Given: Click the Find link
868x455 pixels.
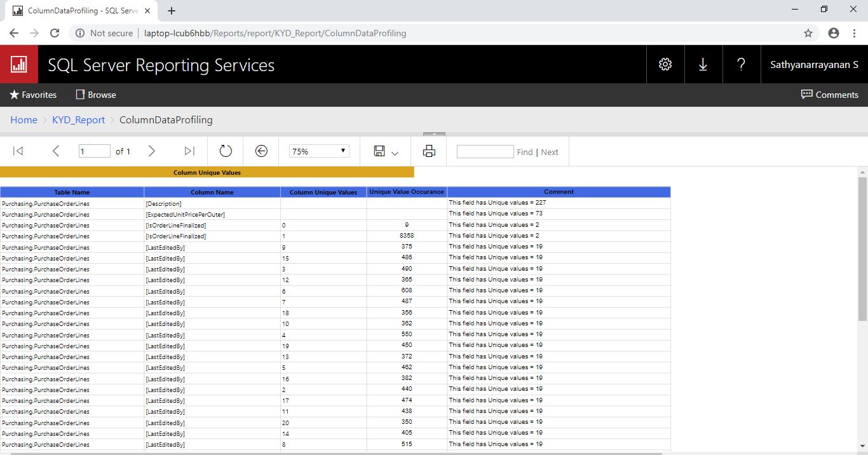Looking at the screenshot, I should click(x=525, y=152).
